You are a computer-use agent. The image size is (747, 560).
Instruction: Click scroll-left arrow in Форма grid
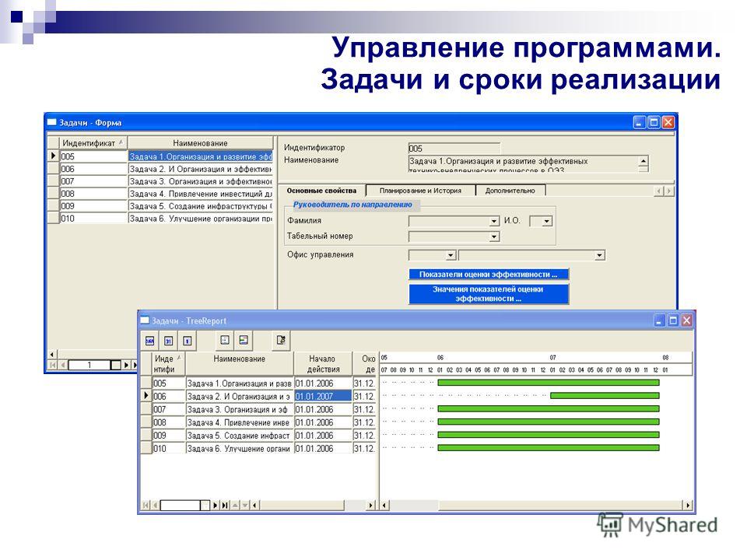tap(51, 355)
